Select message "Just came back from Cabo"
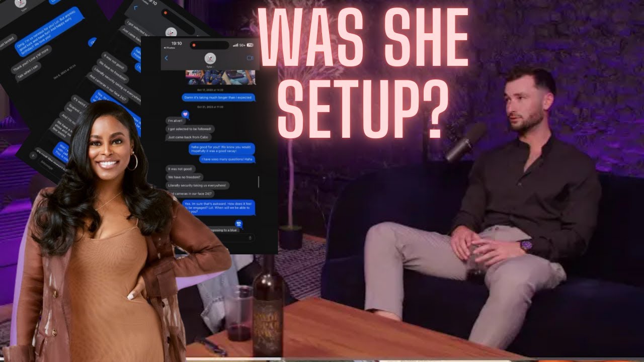The height and width of the screenshot is (362, 644). tap(188, 137)
